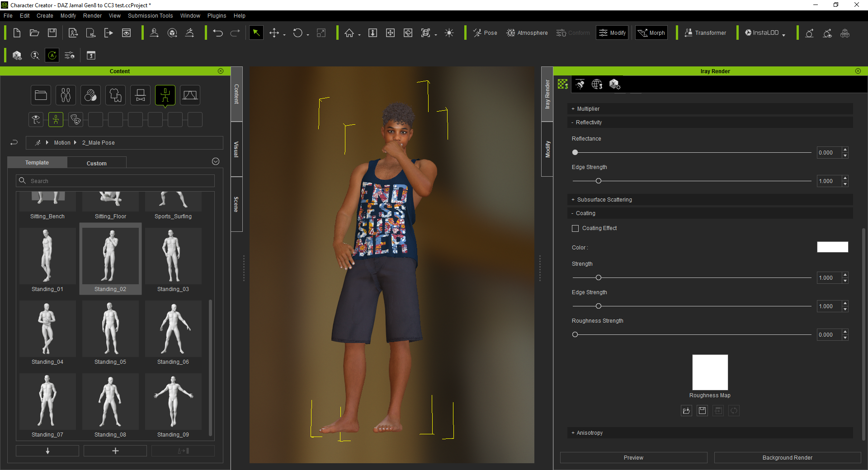Click the Apply down-arrow button below pose list

coord(47,451)
